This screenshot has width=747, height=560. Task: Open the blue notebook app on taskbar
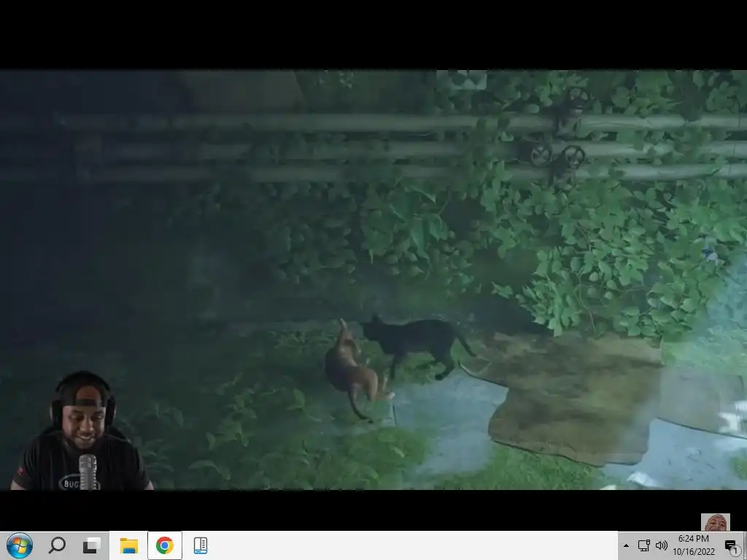tap(201, 545)
